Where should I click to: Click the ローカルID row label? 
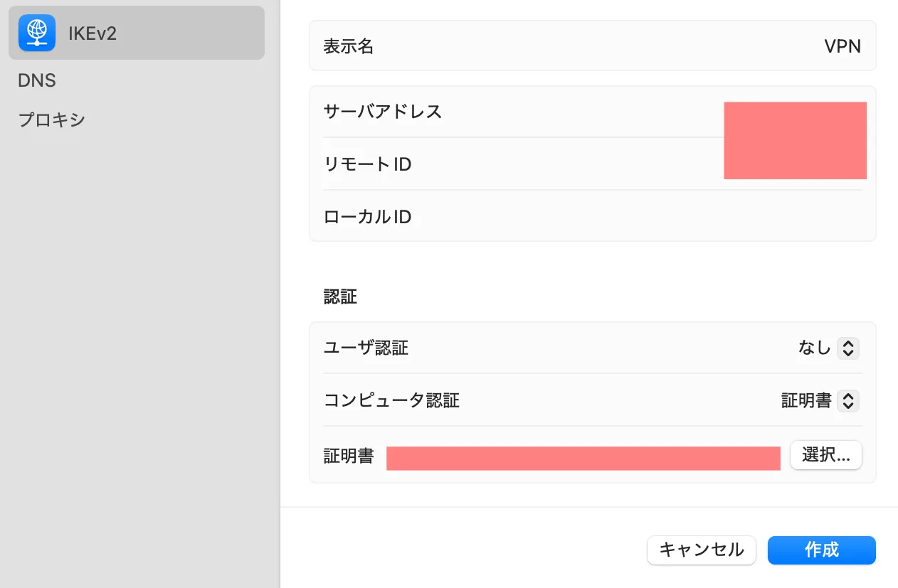coord(367,217)
